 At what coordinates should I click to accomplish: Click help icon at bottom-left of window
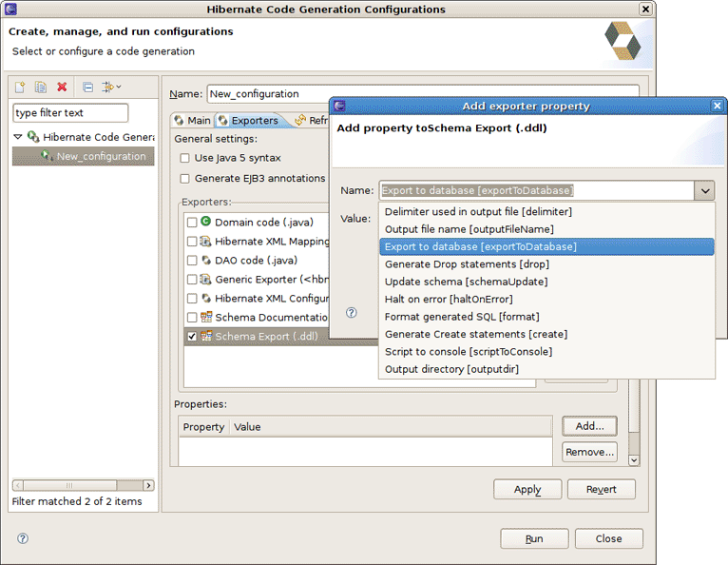[x=23, y=538]
